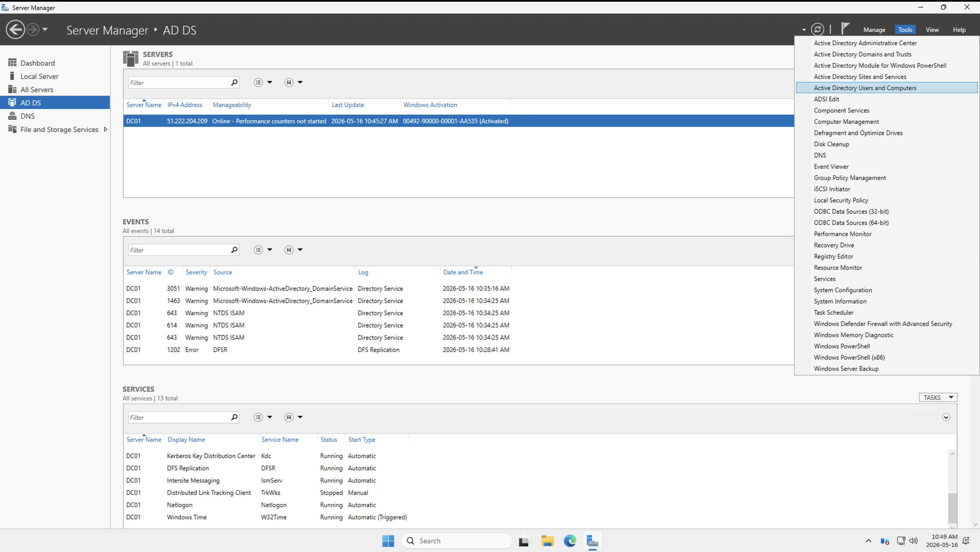980x552 pixels.
Task: Click the Refresh icon in header
Action: (x=818, y=29)
